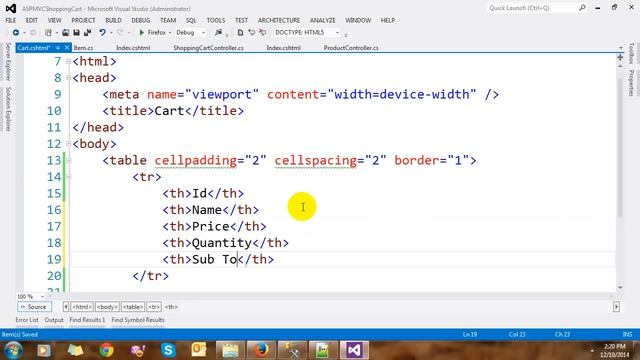Image resolution: width=640 pixels, height=360 pixels.
Task: Open Firefox from the taskbar
Action: tap(261, 350)
